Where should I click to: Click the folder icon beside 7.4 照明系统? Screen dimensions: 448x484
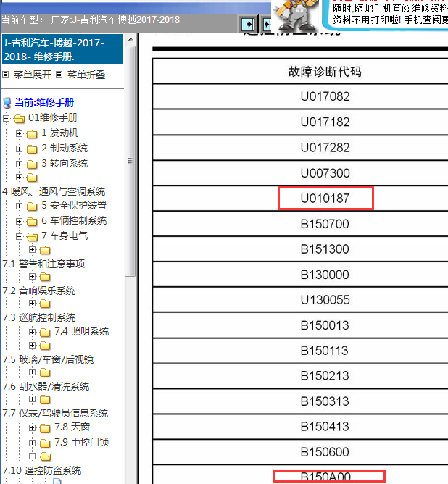pyautogui.click(x=45, y=333)
